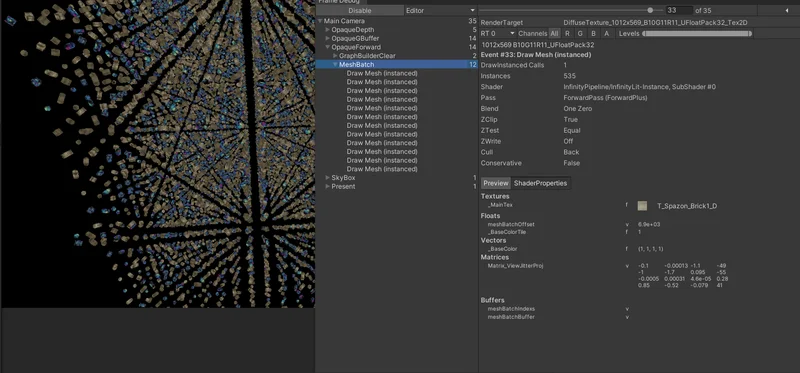Click the ZTest value Equal
Screen dimensions: 800x373
pyautogui.click(x=571, y=131)
